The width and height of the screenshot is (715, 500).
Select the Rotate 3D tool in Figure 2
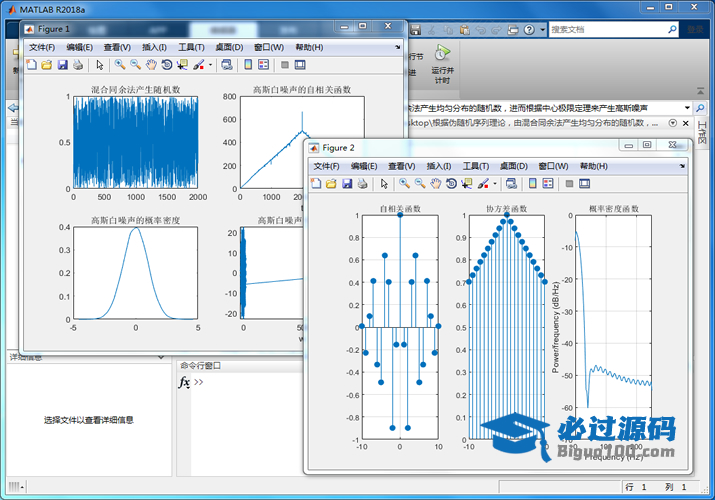pyautogui.click(x=452, y=184)
